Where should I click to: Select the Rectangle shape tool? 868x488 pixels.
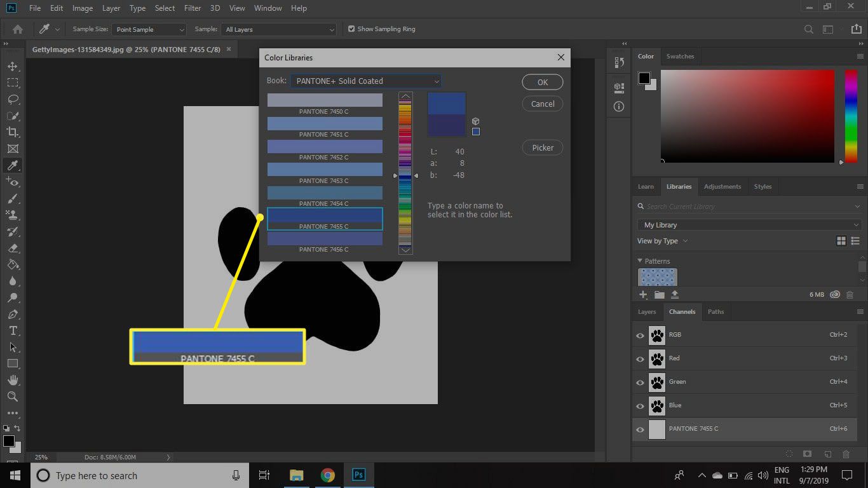(13, 364)
